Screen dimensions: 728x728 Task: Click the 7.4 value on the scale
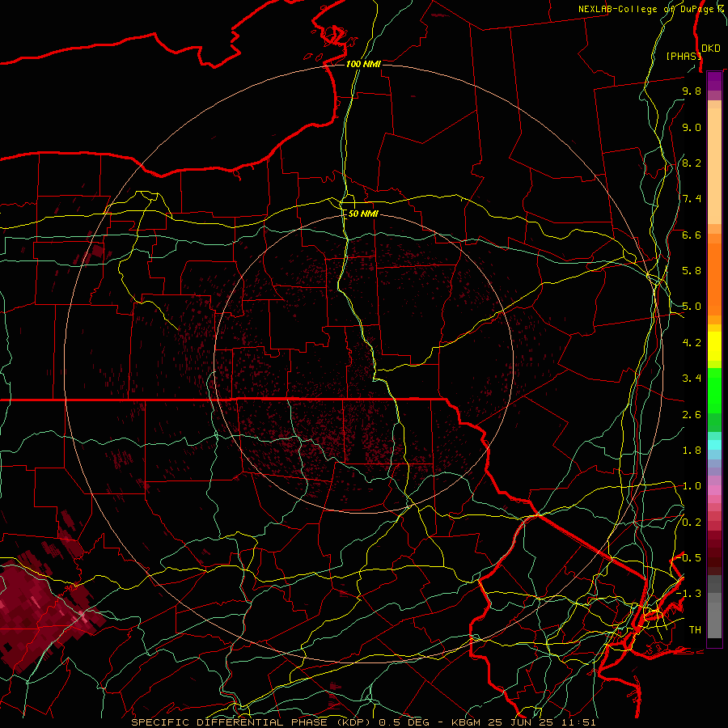coord(692,199)
